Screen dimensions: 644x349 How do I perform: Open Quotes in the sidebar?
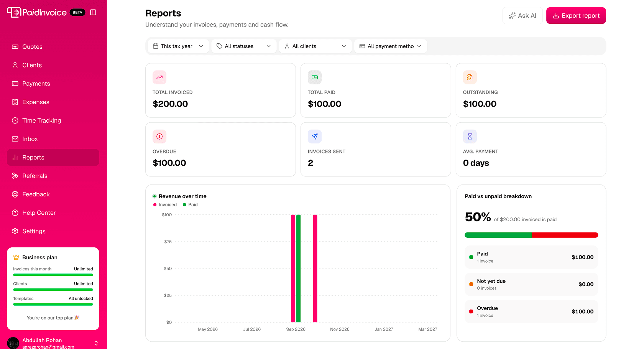click(53, 47)
